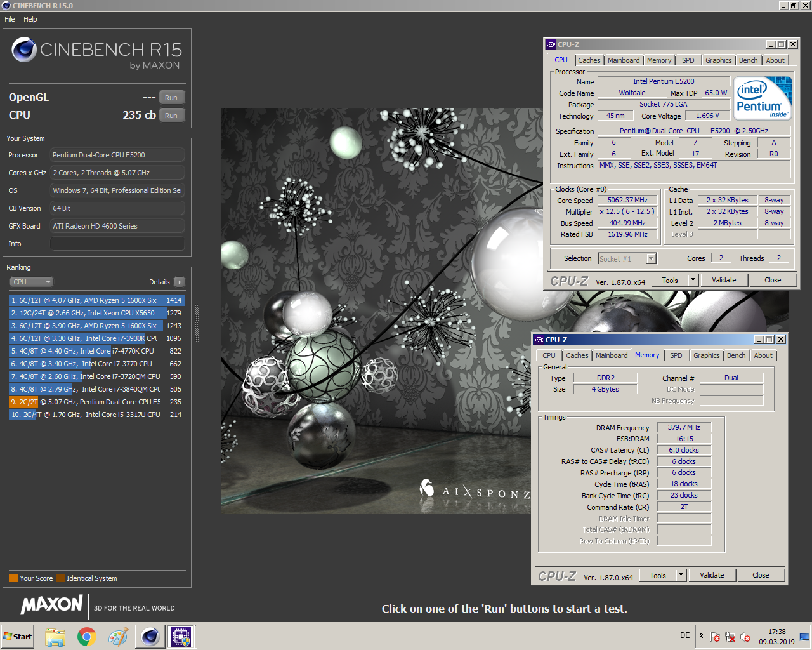Open SPD tab in upper CPU-Z window

(x=688, y=60)
